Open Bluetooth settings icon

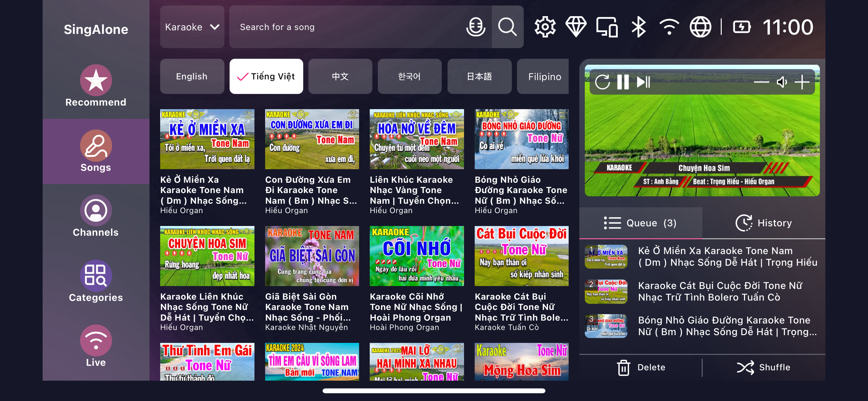pyautogui.click(x=638, y=26)
